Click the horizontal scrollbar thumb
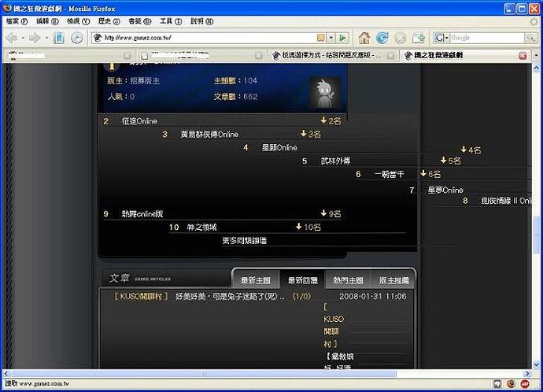543x392 pixels. pos(204,374)
